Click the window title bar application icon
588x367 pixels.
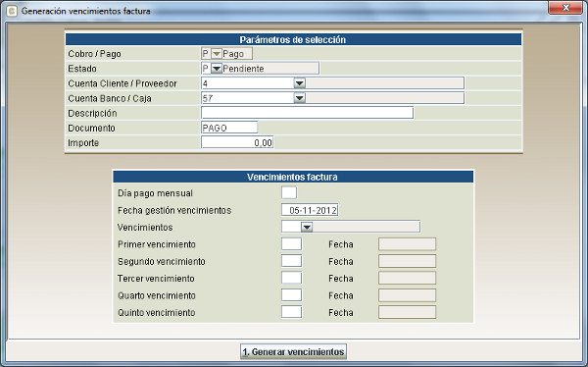[x=12, y=11]
